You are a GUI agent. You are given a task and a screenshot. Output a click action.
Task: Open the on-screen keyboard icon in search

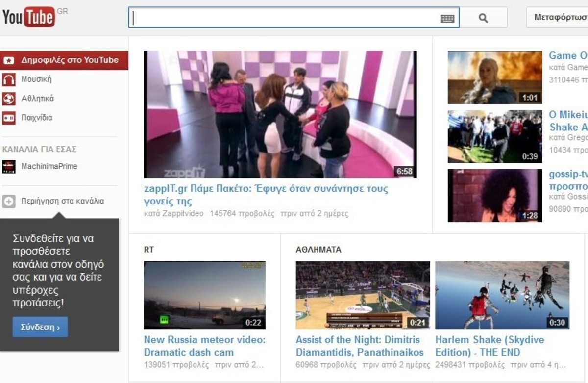447,19
